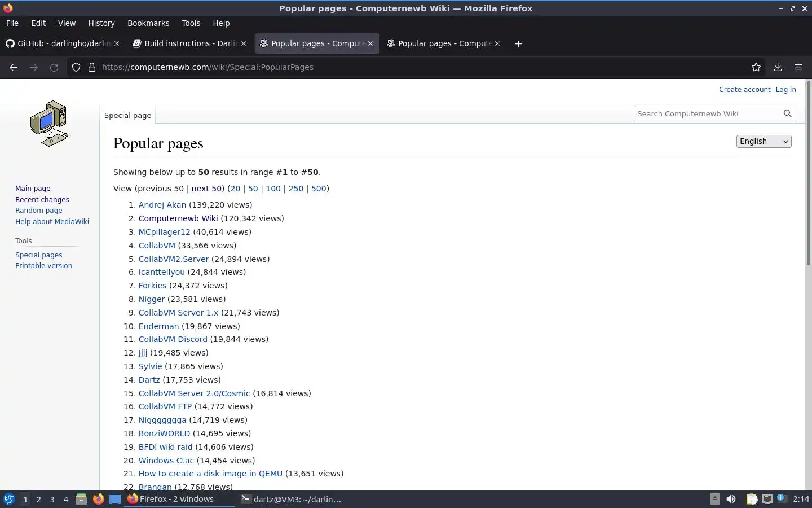Click the Create account link
The image size is (812, 508).
[744, 90]
